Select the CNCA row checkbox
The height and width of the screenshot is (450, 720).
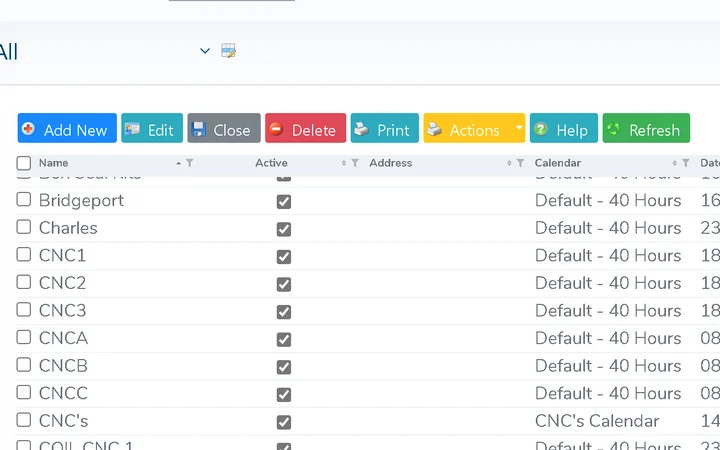tap(24, 338)
